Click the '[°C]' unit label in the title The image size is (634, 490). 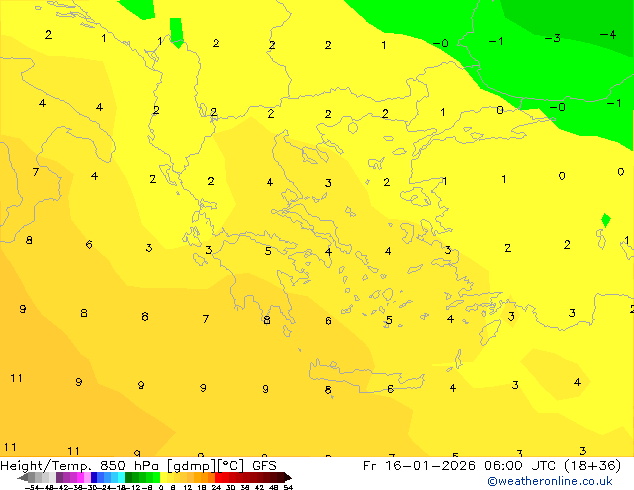tap(231, 466)
